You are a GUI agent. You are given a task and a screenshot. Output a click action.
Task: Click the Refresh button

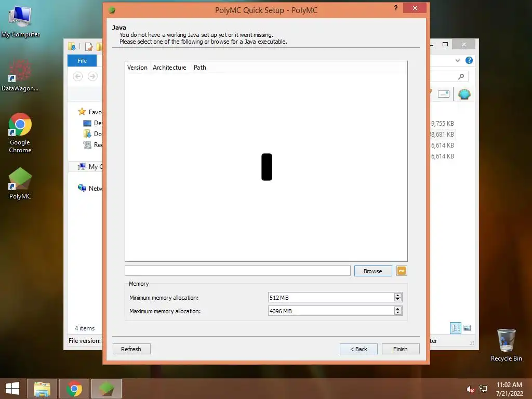pos(131,349)
